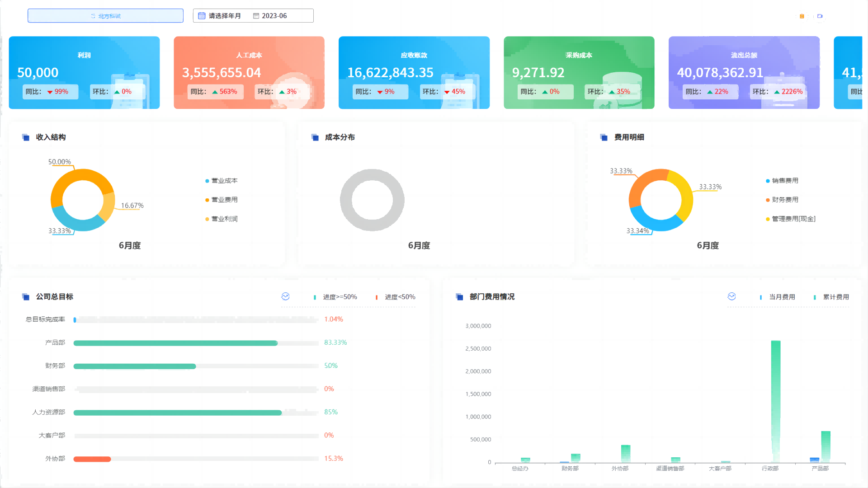Viewport: 868px width, 488px height.
Task: Click the calendar icon beside 请选择年月
Action: (x=202, y=16)
